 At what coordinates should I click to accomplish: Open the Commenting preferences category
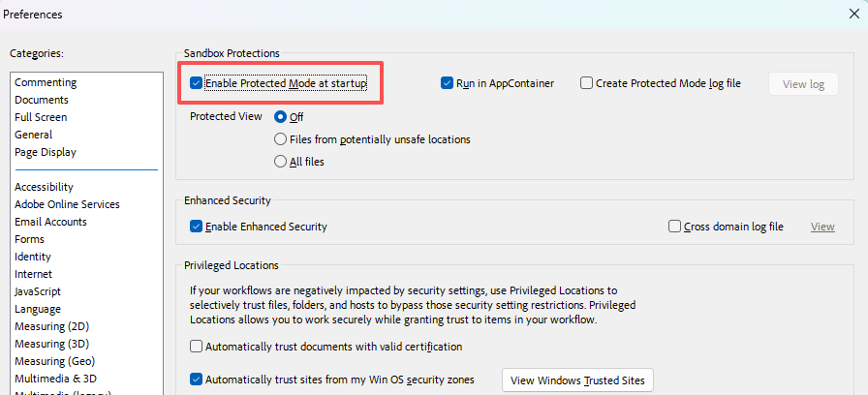pyautogui.click(x=46, y=82)
